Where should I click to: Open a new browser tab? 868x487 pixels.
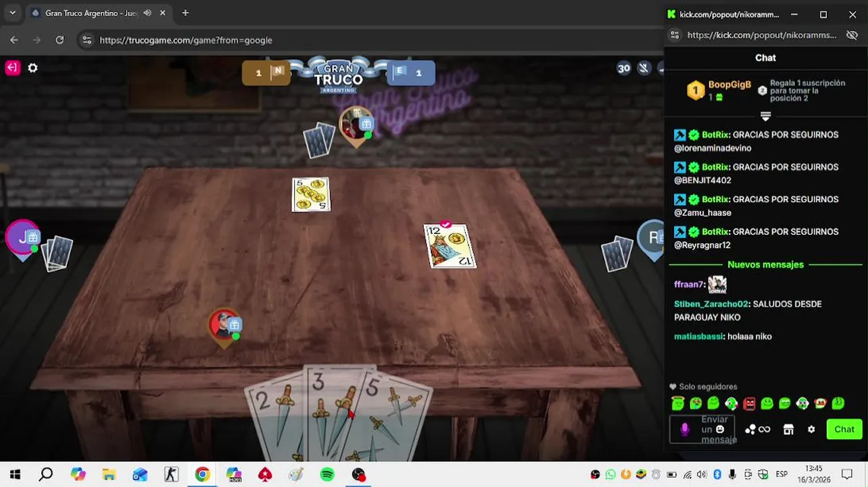185,13
